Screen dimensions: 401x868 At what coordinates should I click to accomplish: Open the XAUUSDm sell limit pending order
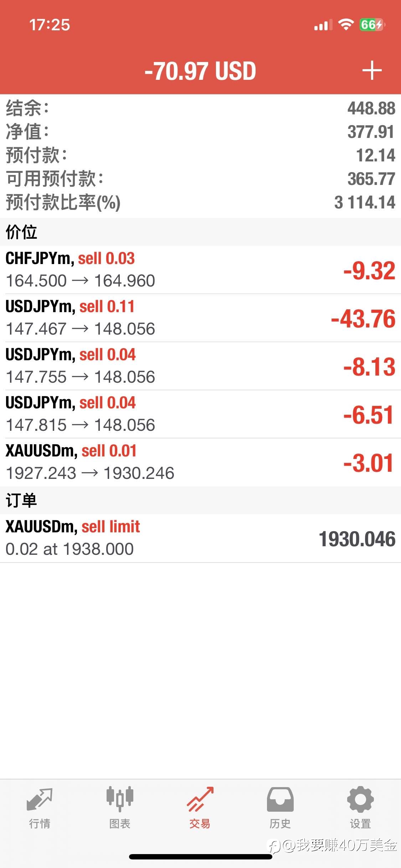coord(200,538)
